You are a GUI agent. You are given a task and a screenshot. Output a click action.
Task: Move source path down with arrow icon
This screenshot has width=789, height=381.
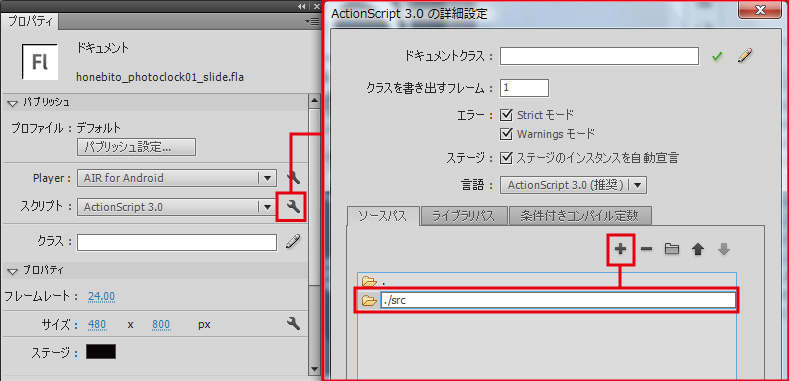point(724,249)
